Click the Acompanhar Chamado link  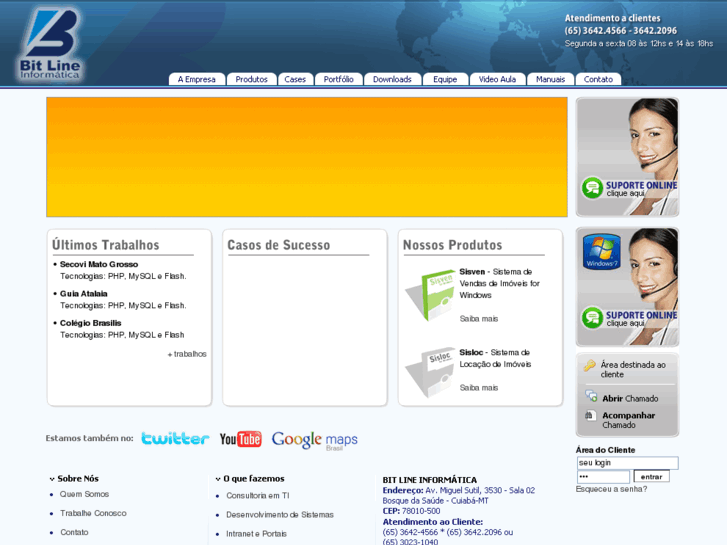628,420
